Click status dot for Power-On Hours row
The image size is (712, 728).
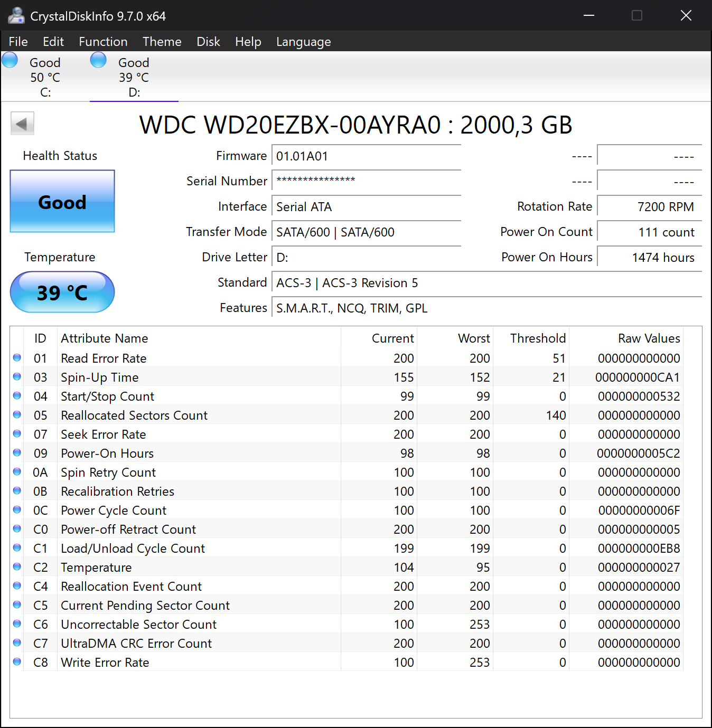17,453
